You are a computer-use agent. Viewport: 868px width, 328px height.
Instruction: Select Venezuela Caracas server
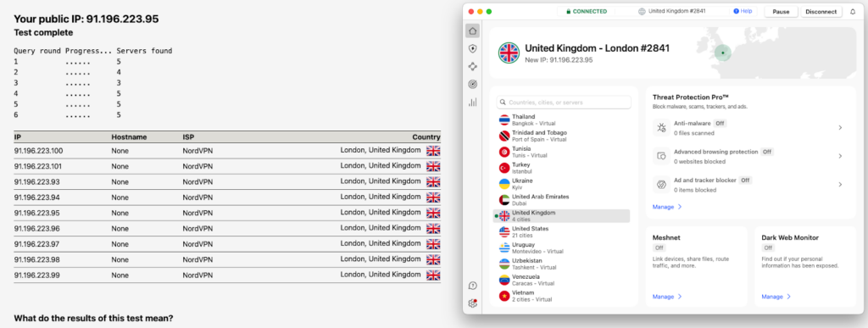pyautogui.click(x=561, y=280)
